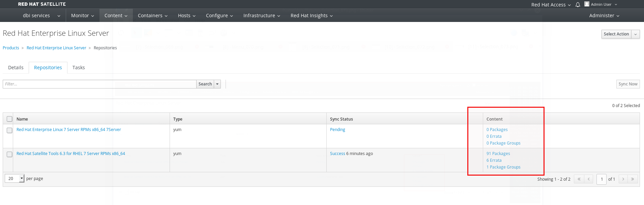Click the Filter input field
The image size is (644, 205).
[x=99, y=84]
